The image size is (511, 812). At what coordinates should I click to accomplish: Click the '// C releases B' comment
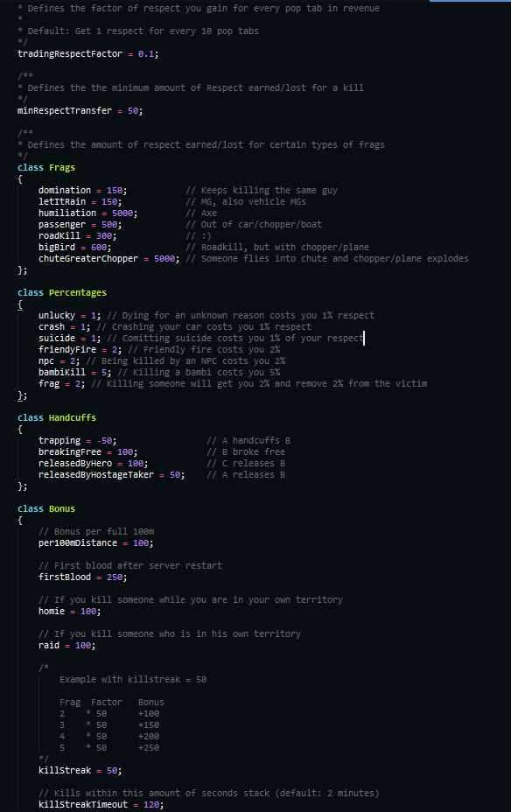(x=246, y=464)
